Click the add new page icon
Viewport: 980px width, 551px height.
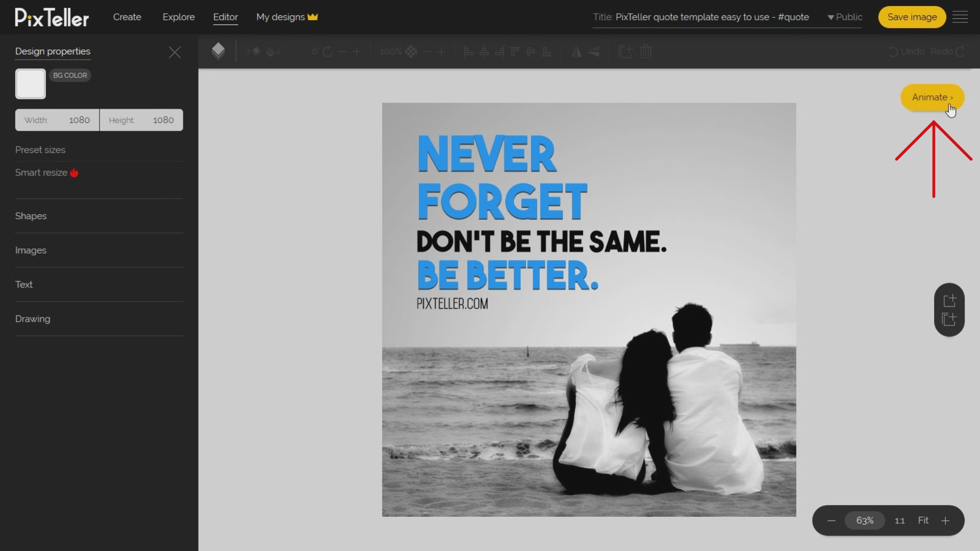[949, 300]
